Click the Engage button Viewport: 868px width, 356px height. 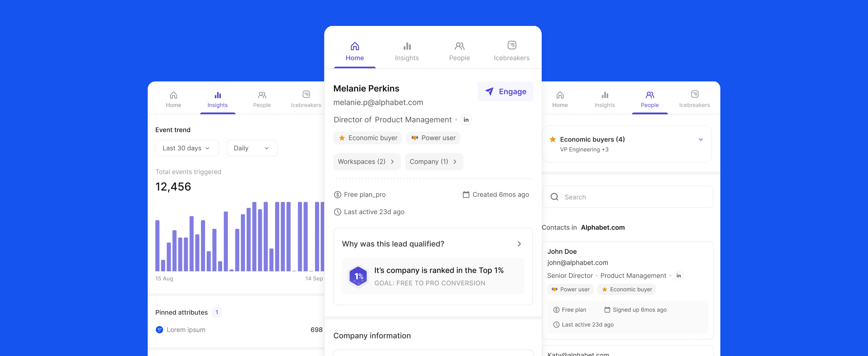coord(505,92)
